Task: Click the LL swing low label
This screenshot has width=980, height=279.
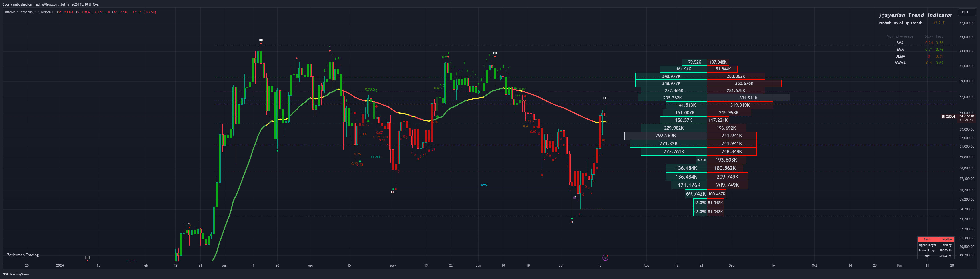Action: click(x=572, y=222)
